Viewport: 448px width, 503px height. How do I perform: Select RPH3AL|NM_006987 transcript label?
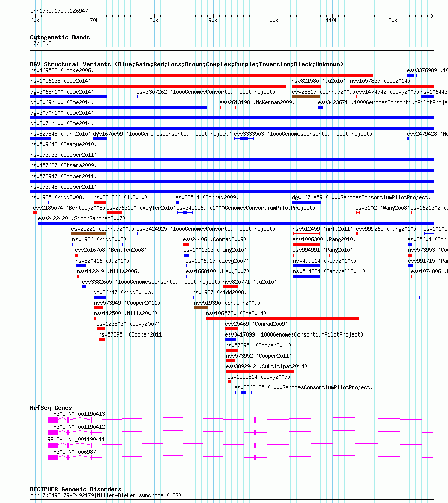tap(71, 452)
